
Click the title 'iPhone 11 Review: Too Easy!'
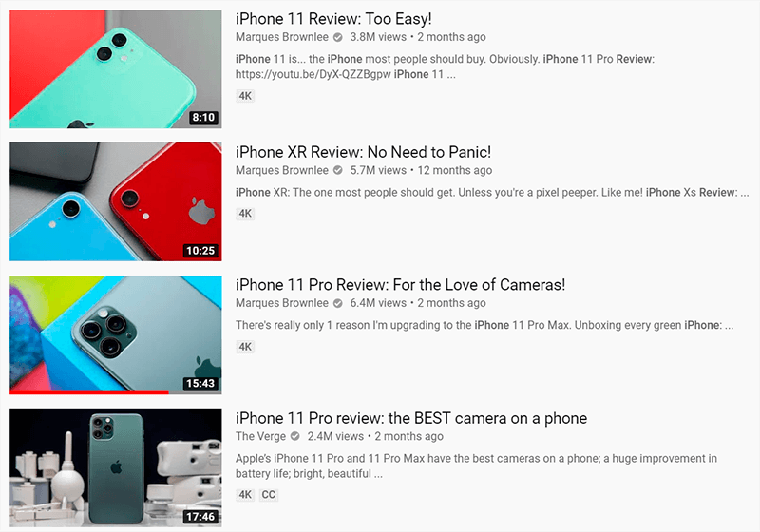coord(333,19)
